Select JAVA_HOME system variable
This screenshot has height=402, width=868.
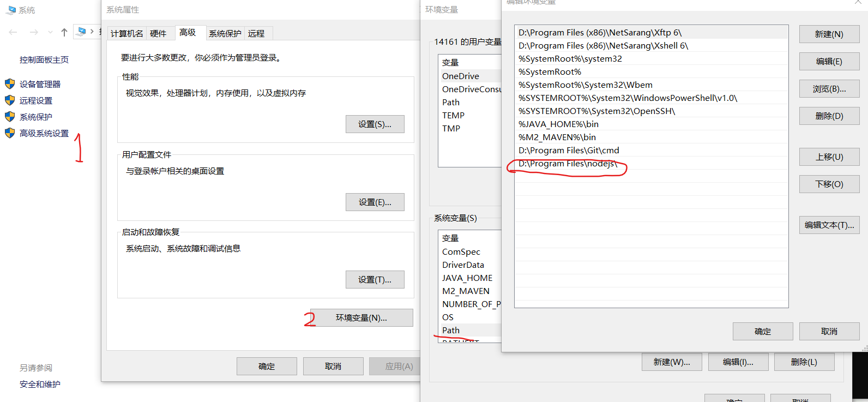click(x=470, y=278)
